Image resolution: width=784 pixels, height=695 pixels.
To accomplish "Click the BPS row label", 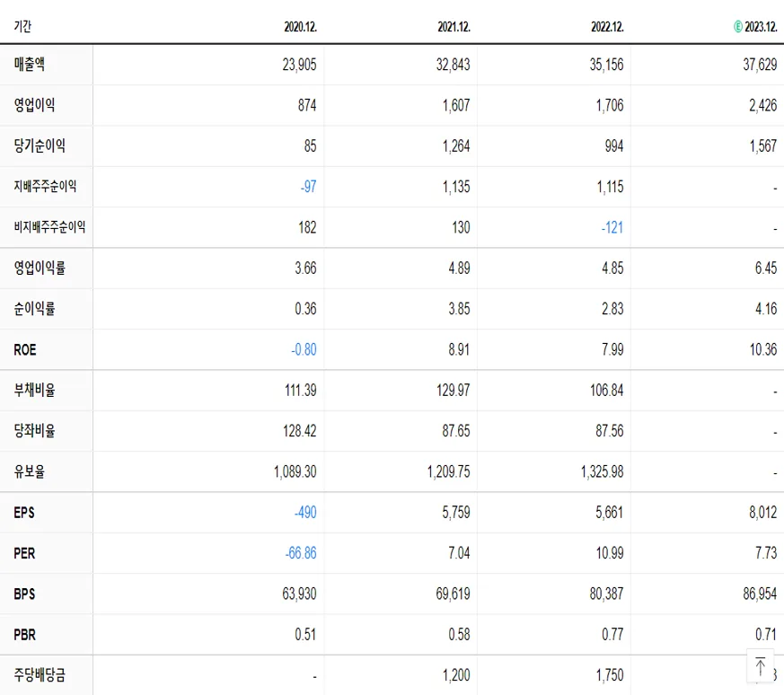I will click(24, 594).
